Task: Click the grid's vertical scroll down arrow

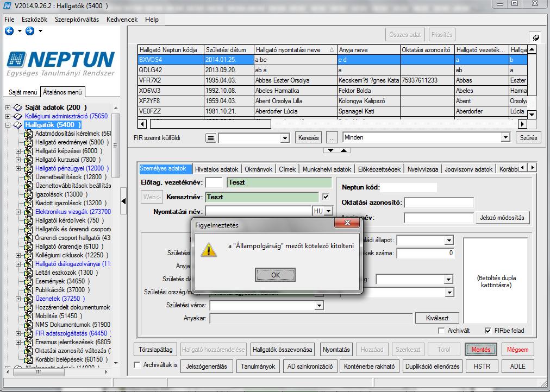Action: pyautogui.click(x=532, y=115)
